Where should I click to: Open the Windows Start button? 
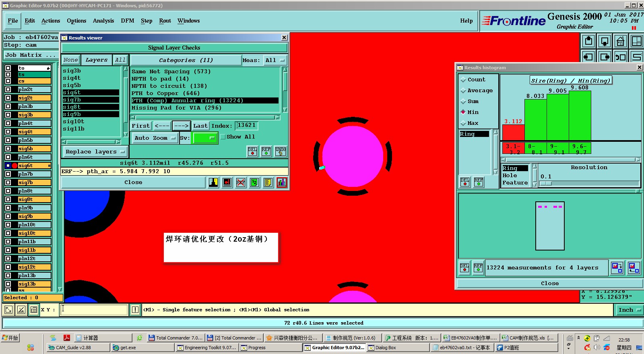[x=10, y=338]
